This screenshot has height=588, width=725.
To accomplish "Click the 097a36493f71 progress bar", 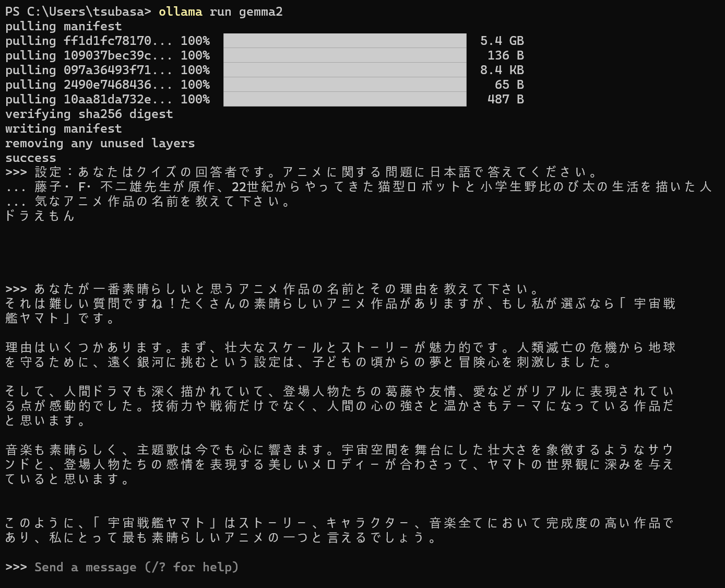I will (344, 69).
